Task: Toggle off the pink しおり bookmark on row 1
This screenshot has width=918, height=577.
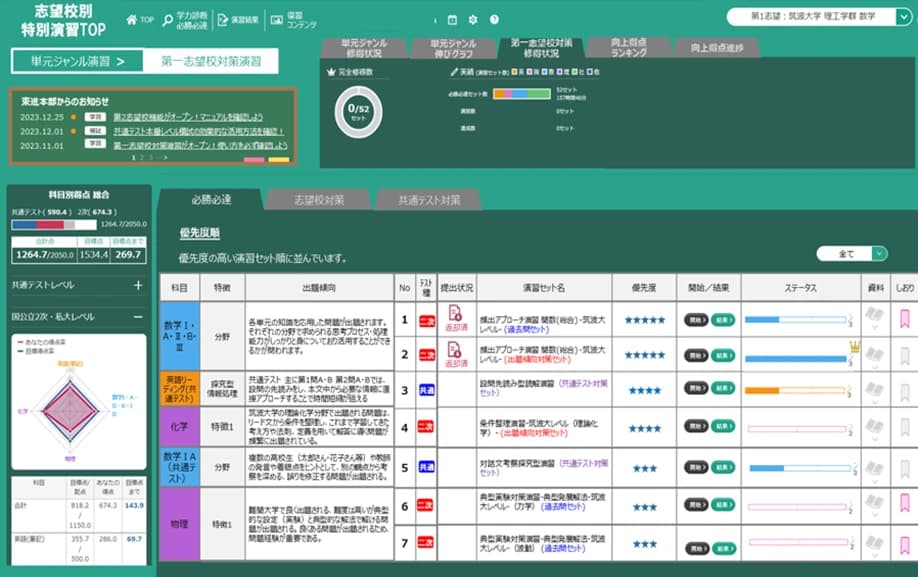Action: (x=904, y=318)
